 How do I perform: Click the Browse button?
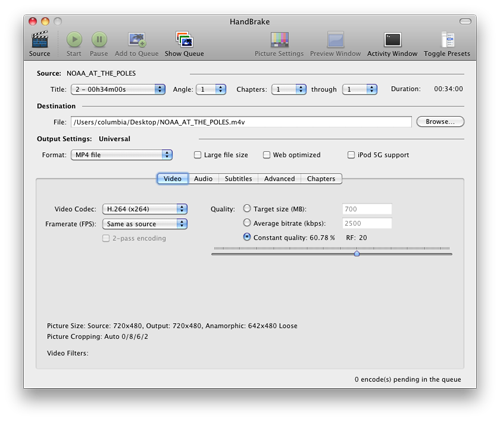(x=440, y=122)
